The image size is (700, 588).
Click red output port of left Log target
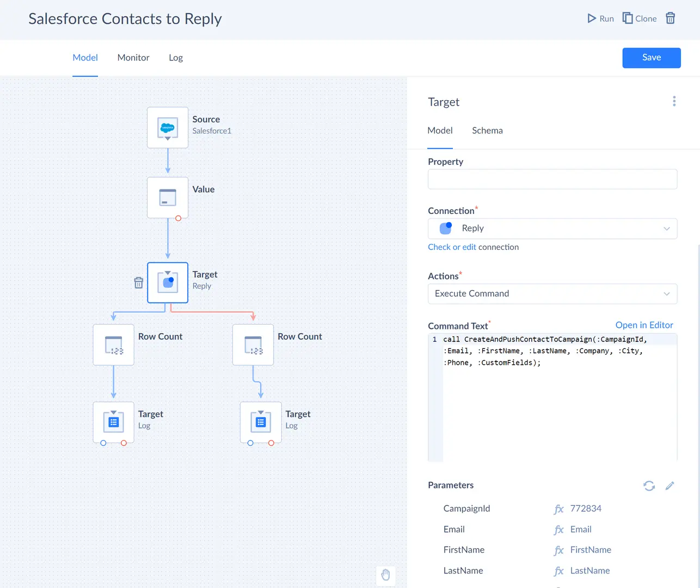124,443
